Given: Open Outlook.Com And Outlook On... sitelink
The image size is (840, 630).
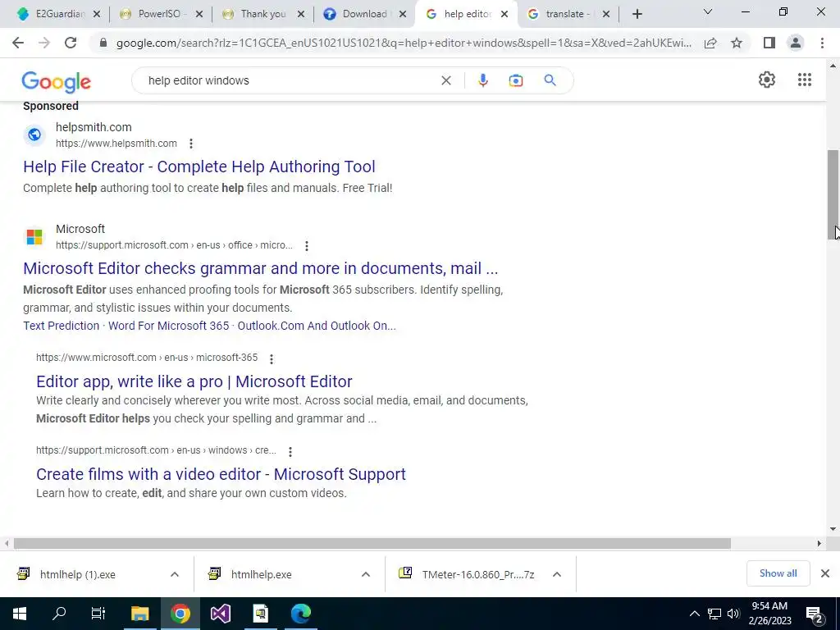Looking at the screenshot, I should (x=317, y=326).
